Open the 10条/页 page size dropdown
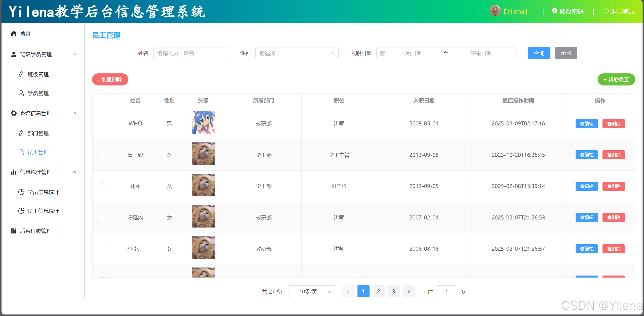Viewport: 644px width, 316px height. [312, 291]
